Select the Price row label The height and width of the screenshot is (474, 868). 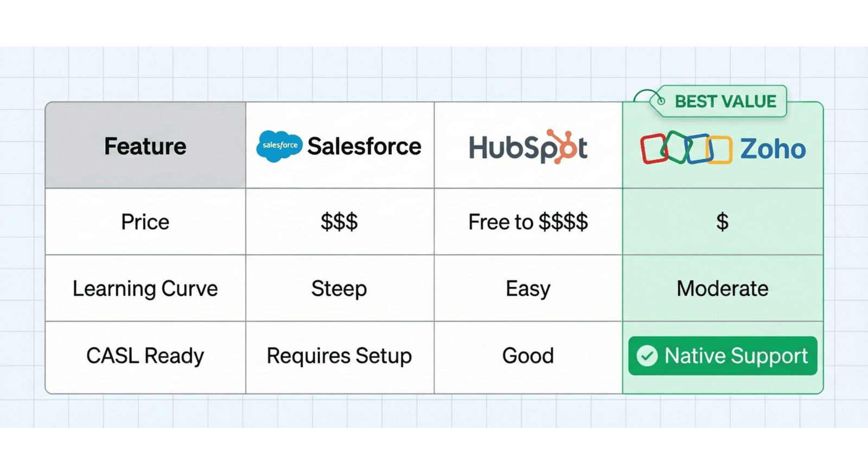click(145, 222)
